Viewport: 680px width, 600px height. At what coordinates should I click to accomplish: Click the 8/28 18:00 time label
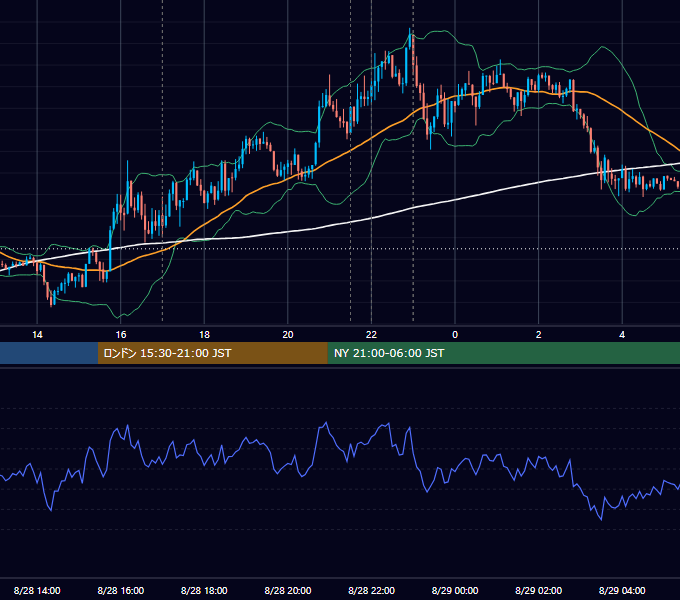pos(204,590)
